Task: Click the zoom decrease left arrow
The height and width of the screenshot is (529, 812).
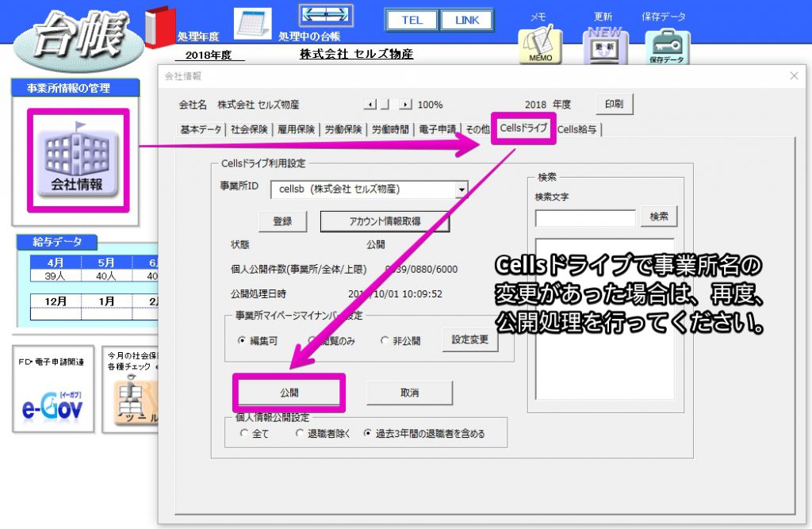Action: point(370,105)
